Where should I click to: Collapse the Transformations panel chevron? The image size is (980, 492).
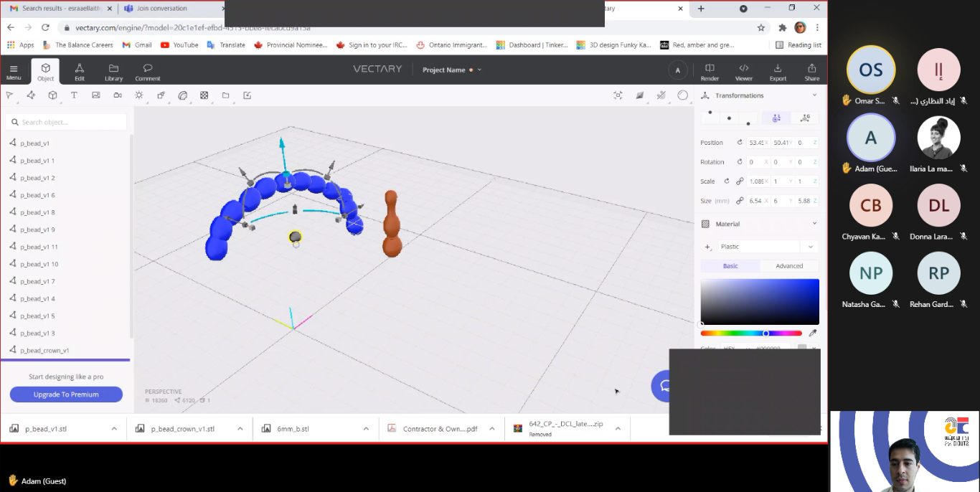(x=814, y=95)
